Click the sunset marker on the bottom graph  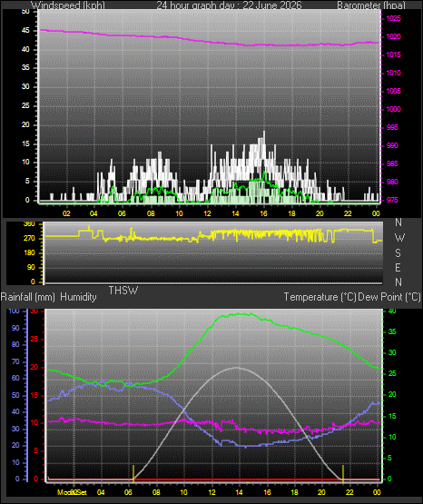tap(343, 473)
